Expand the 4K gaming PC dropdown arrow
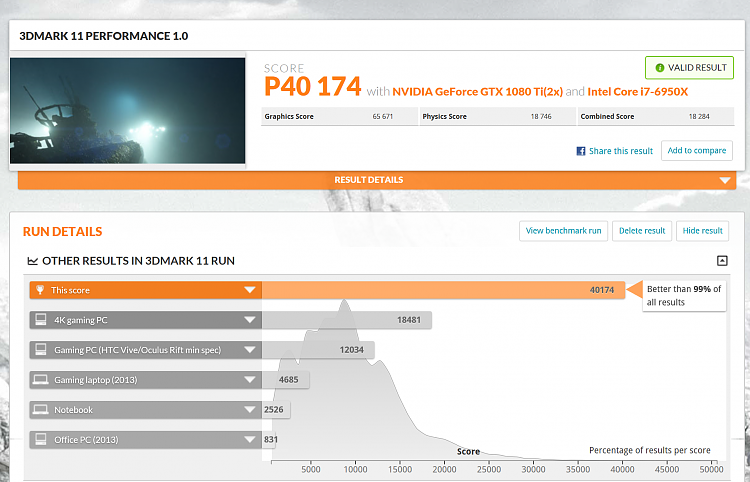 (250, 320)
